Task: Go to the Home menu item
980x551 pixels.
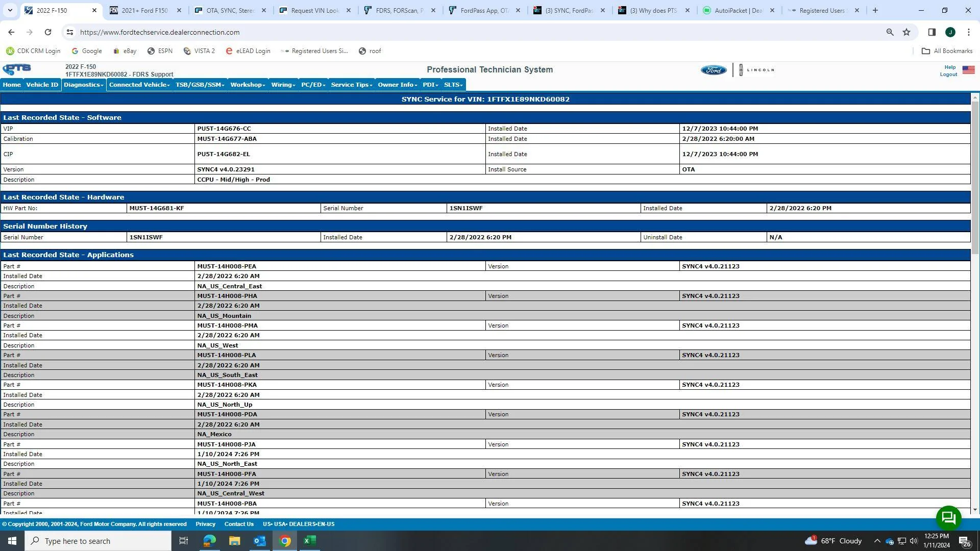Action: click(12, 85)
